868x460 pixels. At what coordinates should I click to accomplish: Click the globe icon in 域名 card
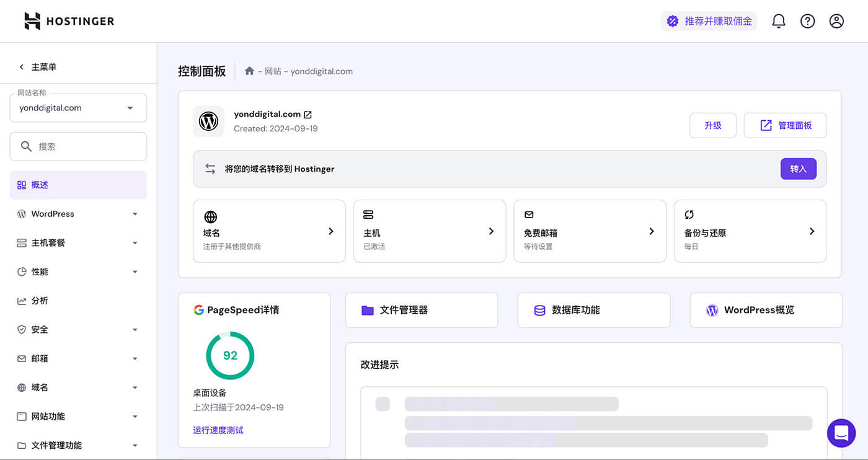(211, 217)
